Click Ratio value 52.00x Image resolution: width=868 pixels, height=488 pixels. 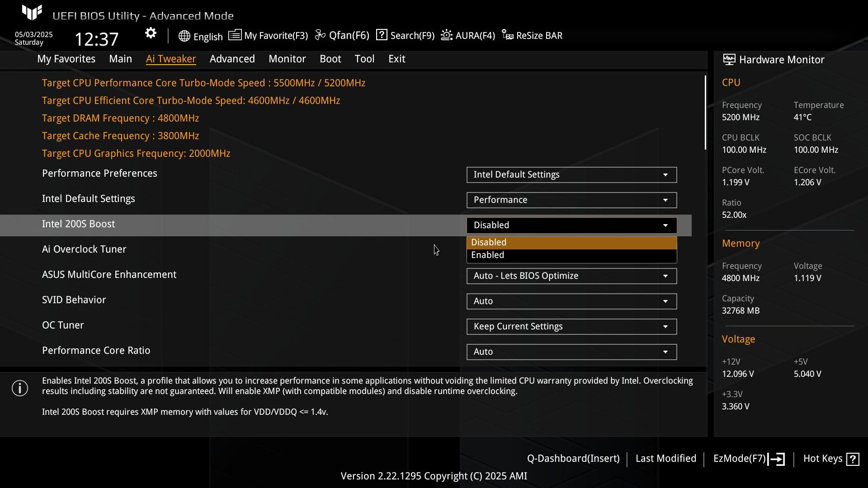point(734,215)
